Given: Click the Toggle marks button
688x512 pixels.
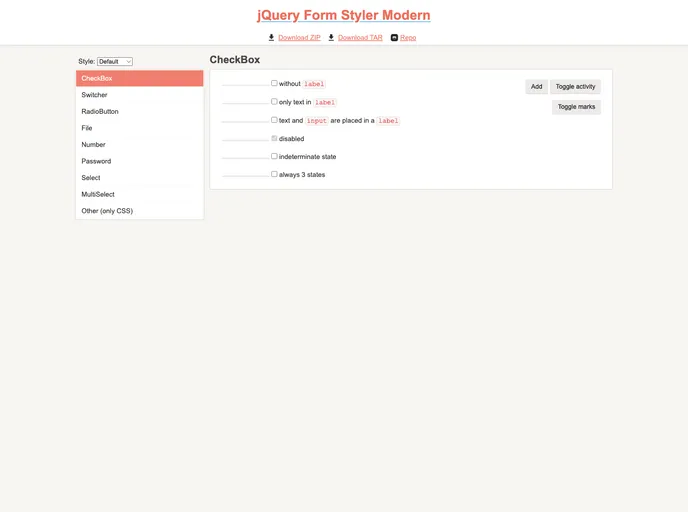Looking at the screenshot, I should coord(576,107).
